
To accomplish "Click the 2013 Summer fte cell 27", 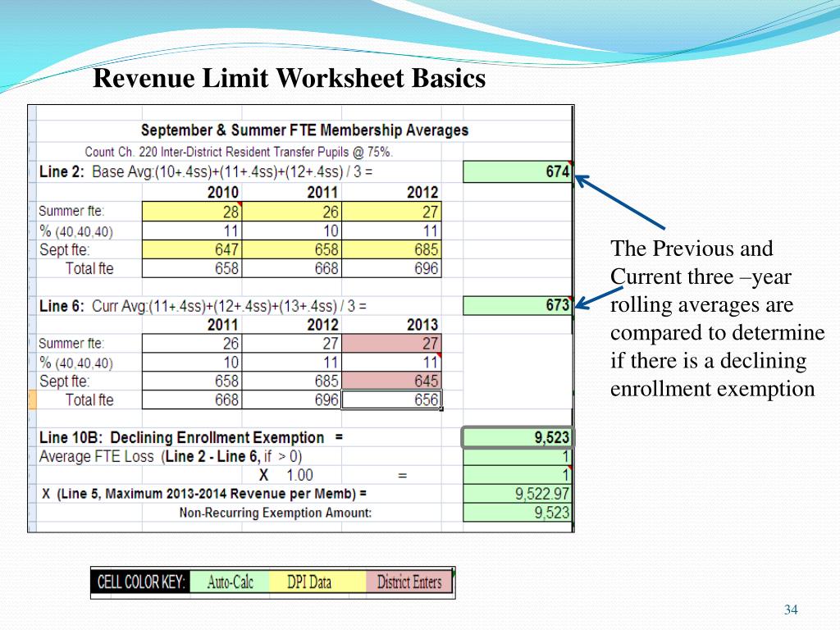I will (391, 344).
